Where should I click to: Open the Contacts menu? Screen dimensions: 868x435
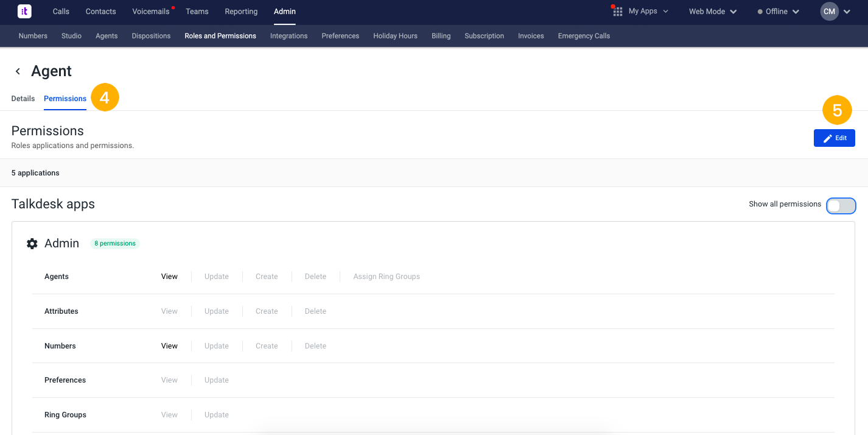coord(101,12)
